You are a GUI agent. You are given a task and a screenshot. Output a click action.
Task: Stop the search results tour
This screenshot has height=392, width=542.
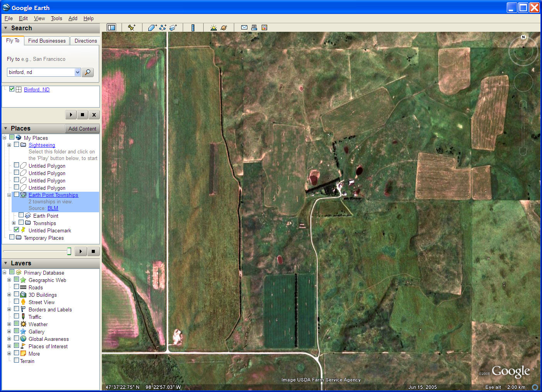[82, 115]
